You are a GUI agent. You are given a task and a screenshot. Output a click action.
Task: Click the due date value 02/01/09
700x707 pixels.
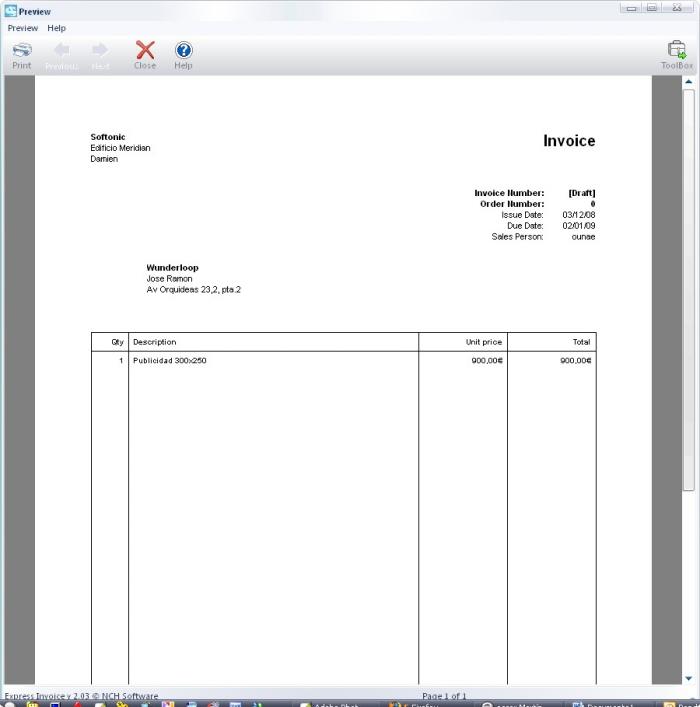[579, 225]
